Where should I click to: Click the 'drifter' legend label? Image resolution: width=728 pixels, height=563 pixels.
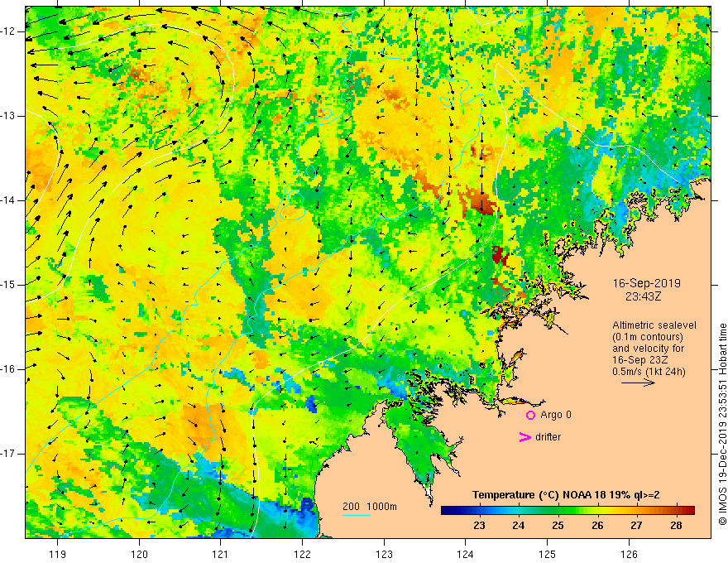[x=548, y=437]
